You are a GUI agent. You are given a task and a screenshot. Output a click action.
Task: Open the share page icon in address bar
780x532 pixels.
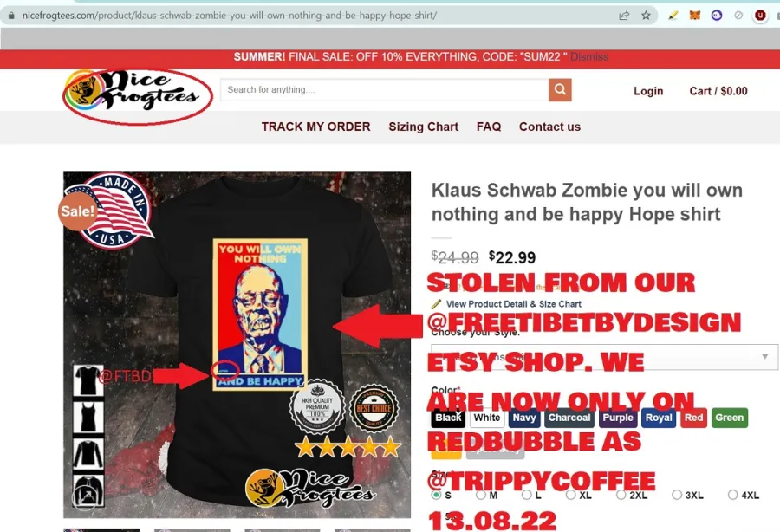pos(624,16)
